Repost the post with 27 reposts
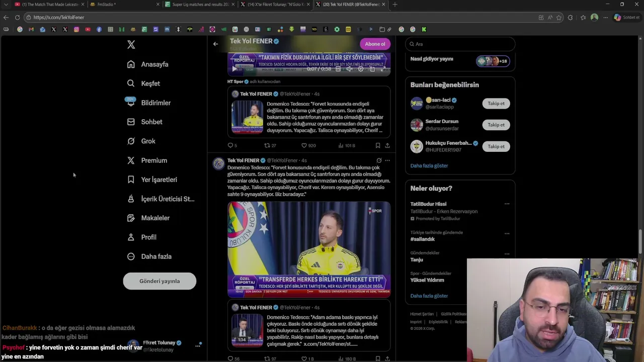Image resolution: width=644 pixels, height=362 pixels. coord(270,145)
